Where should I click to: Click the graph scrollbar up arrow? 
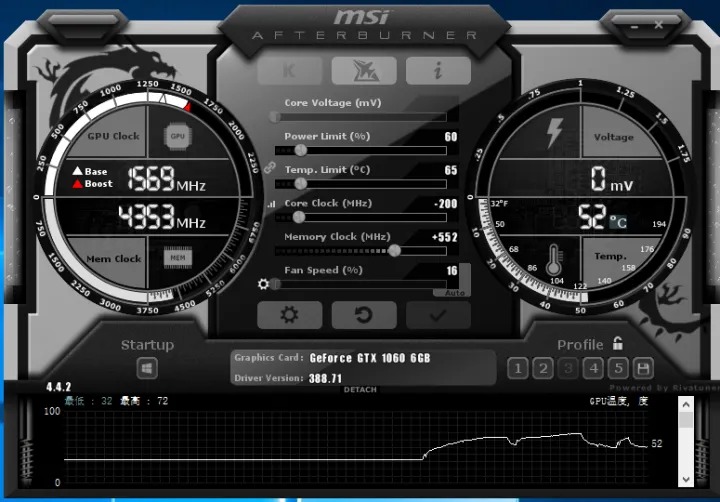pyautogui.click(x=686, y=405)
